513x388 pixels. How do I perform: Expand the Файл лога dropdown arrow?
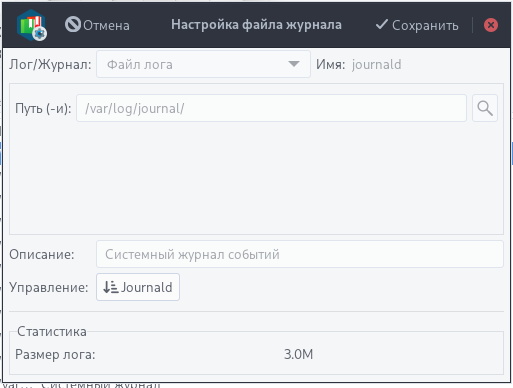[x=294, y=64]
